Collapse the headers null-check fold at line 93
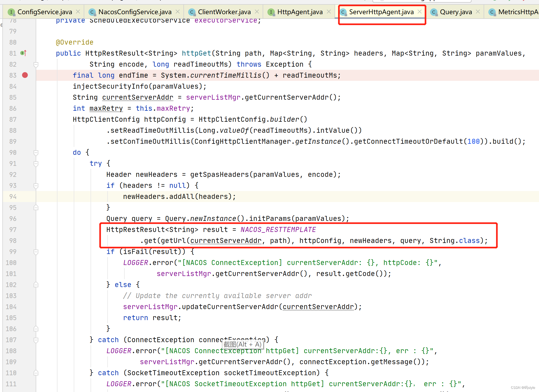 pos(36,186)
